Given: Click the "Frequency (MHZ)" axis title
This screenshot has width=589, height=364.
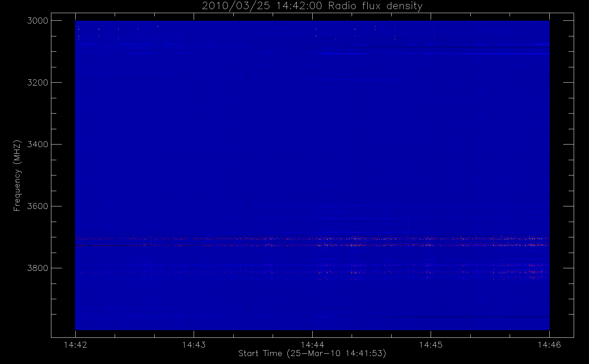Looking at the screenshot, I should coord(17,175).
